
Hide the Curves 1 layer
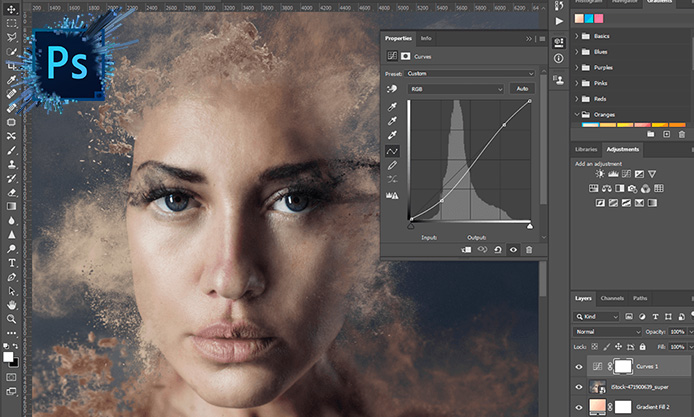click(x=579, y=367)
